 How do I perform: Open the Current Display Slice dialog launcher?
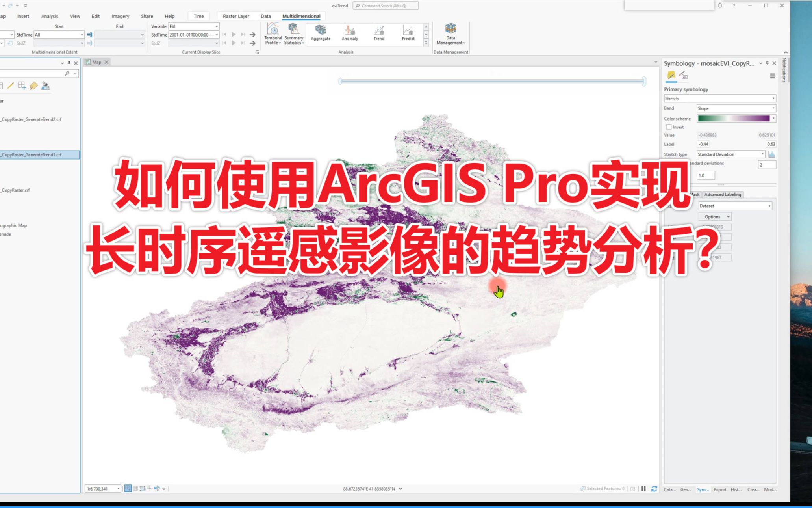tap(257, 52)
